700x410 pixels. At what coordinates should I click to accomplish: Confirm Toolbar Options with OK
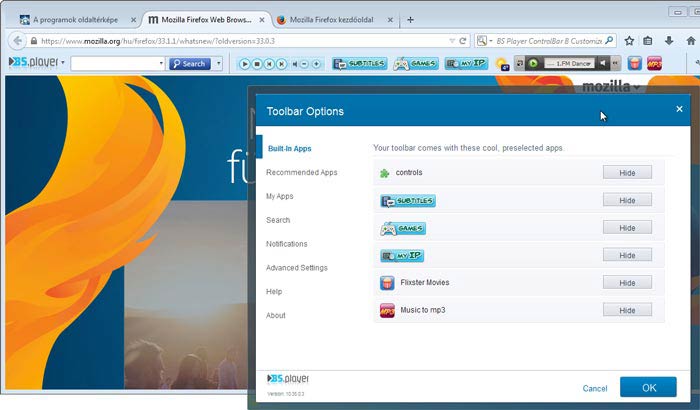(x=649, y=387)
